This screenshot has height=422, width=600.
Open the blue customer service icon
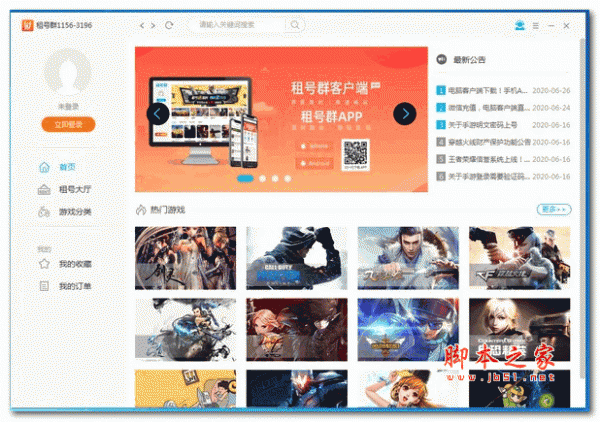pos(520,25)
